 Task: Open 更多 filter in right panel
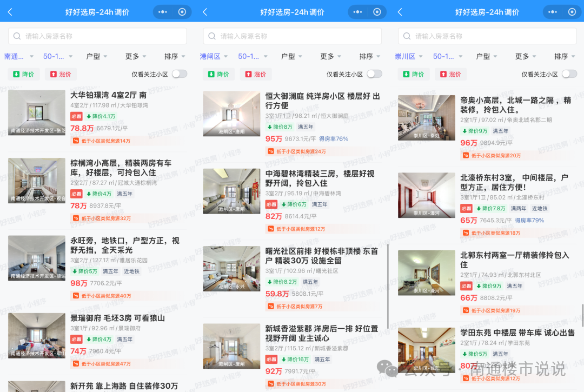526,56
